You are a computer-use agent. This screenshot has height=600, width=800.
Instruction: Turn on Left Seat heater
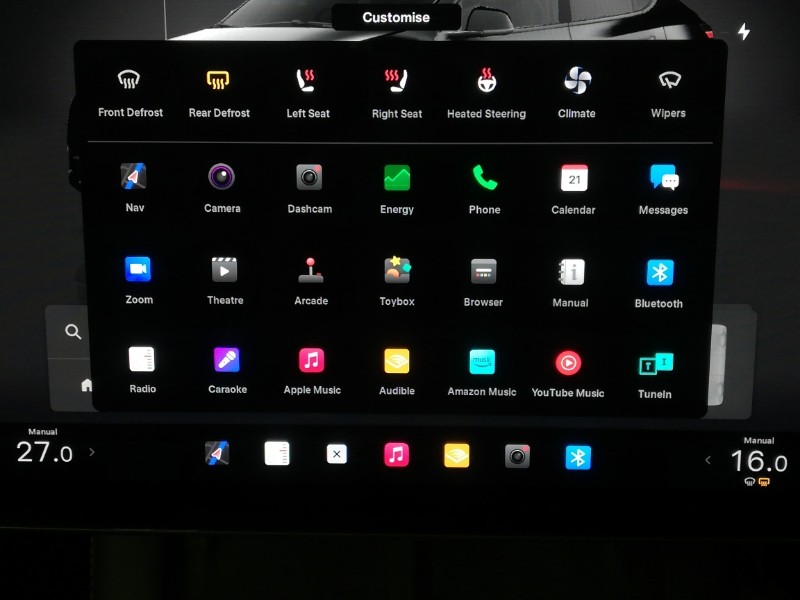pos(307,81)
